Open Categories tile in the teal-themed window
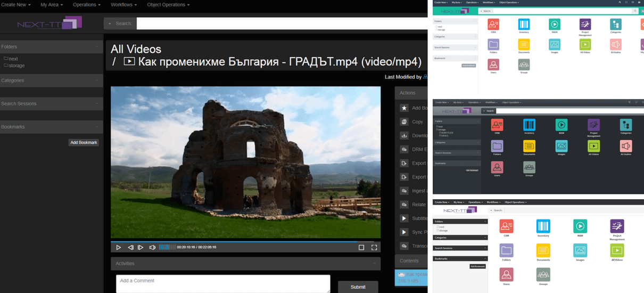This screenshot has height=293, width=644. (616, 25)
